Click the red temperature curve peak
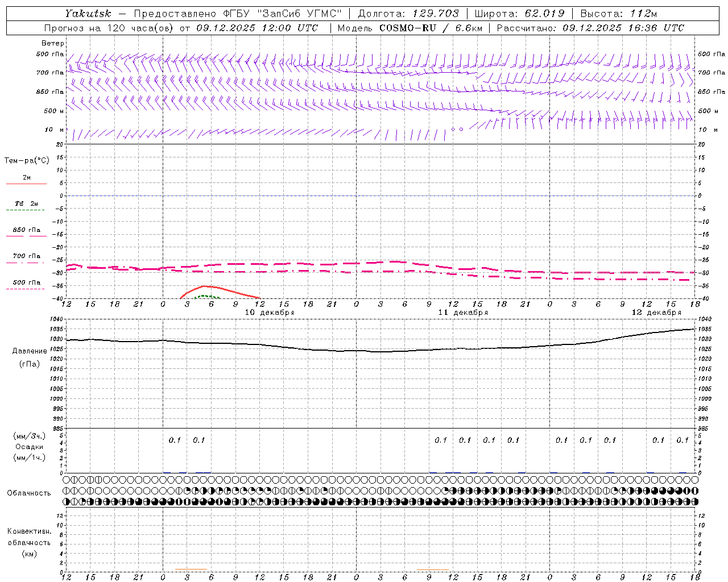The image size is (728, 582). [205, 286]
